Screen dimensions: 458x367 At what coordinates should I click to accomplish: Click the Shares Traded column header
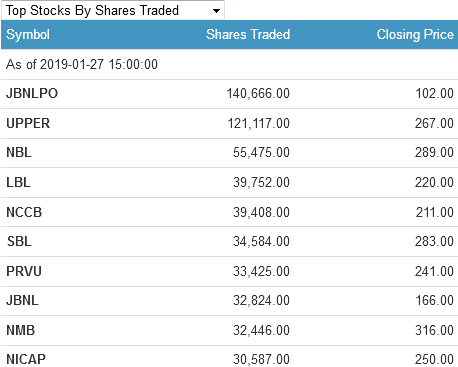pyautogui.click(x=248, y=34)
